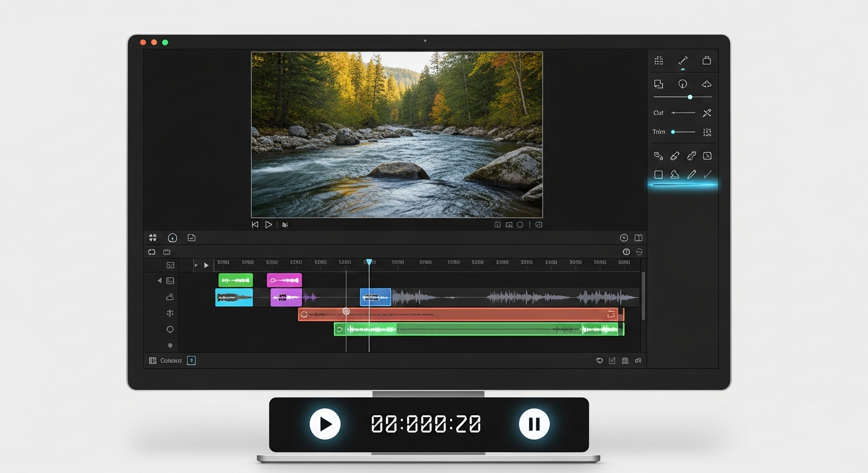868x473 pixels.
Task: Click the blue playhead marker on the ruler
Action: click(x=369, y=262)
